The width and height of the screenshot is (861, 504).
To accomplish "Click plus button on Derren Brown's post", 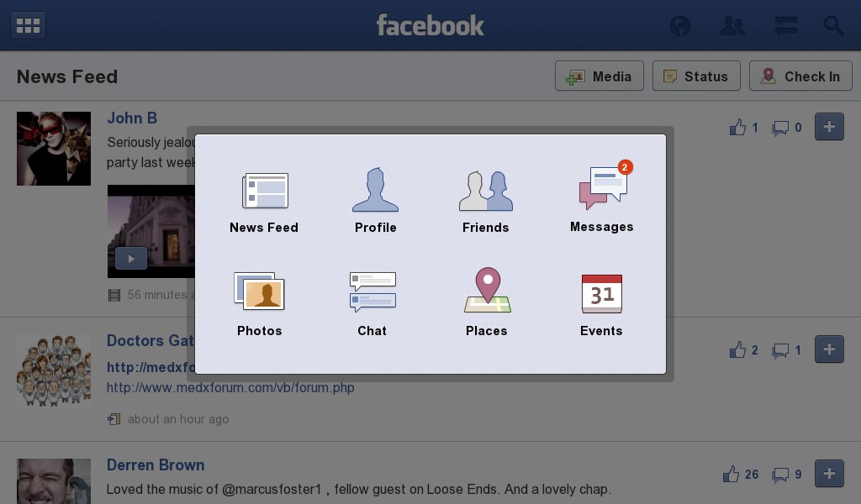I will 829,473.
